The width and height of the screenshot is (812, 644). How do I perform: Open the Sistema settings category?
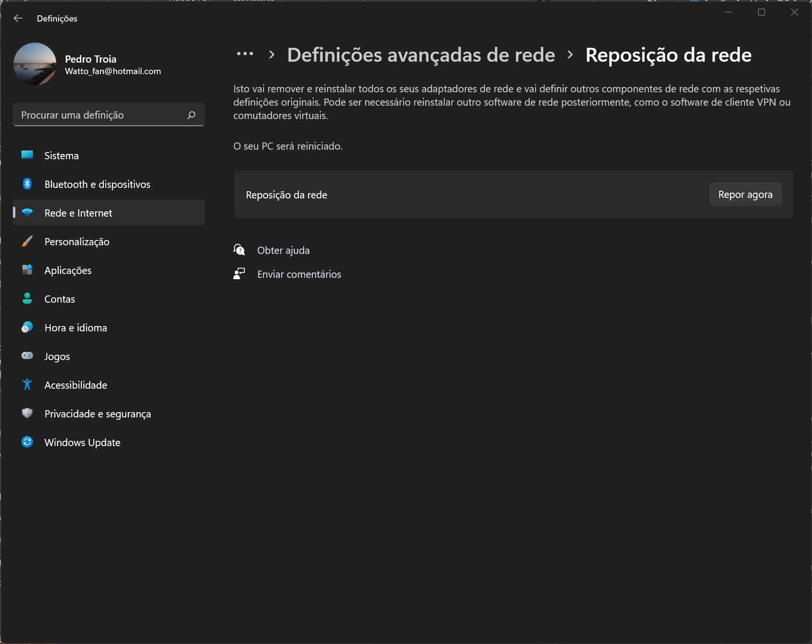point(61,155)
